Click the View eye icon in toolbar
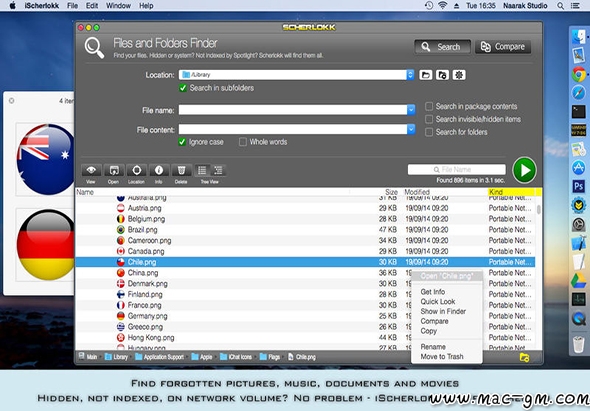The width and height of the screenshot is (590, 411). tap(91, 170)
